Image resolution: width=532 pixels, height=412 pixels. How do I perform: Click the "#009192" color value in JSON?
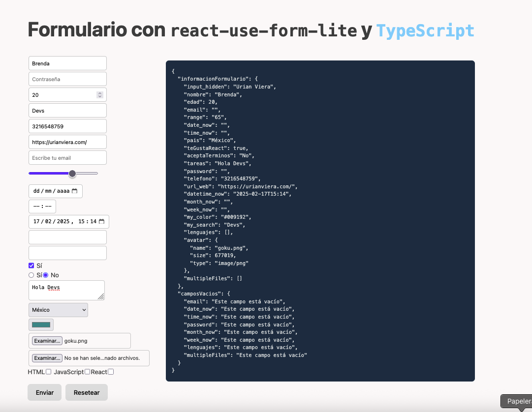pyautogui.click(x=236, y=217)
